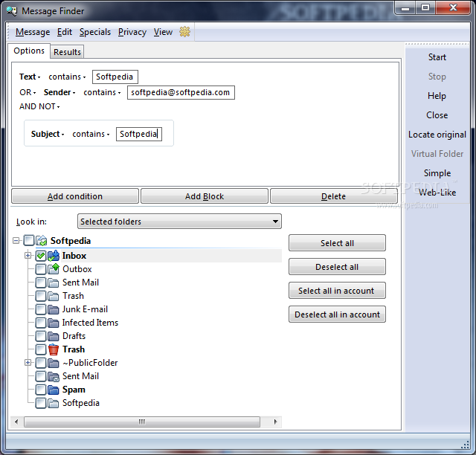The height and width of the screenshot is (455, 476).
Task: Open the Message menu
Action: coord(33,32)
